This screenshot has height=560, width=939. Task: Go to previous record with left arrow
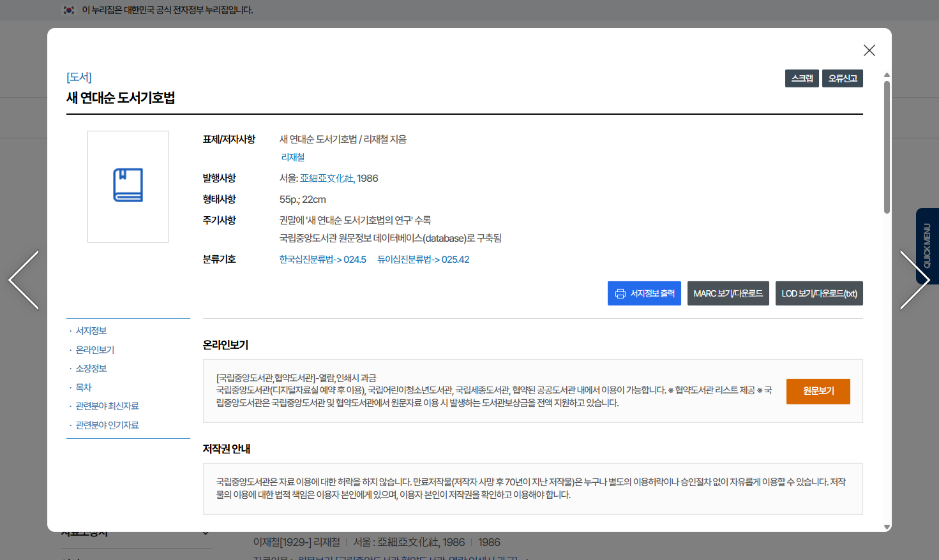click(x=24, y=280)
